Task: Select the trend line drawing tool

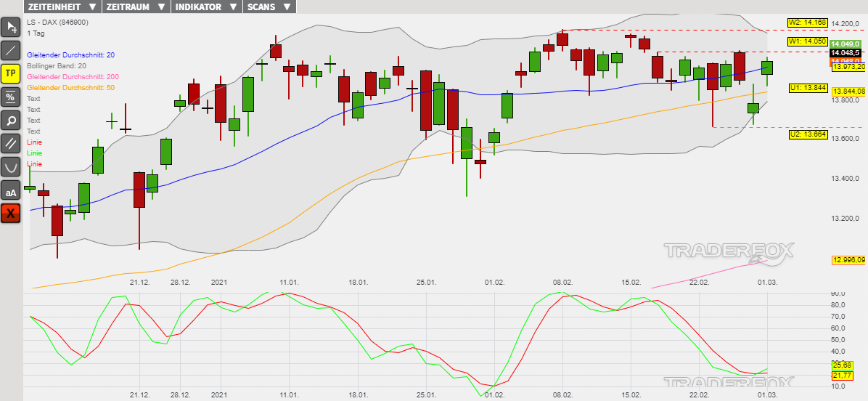Action: coord(11,51)
